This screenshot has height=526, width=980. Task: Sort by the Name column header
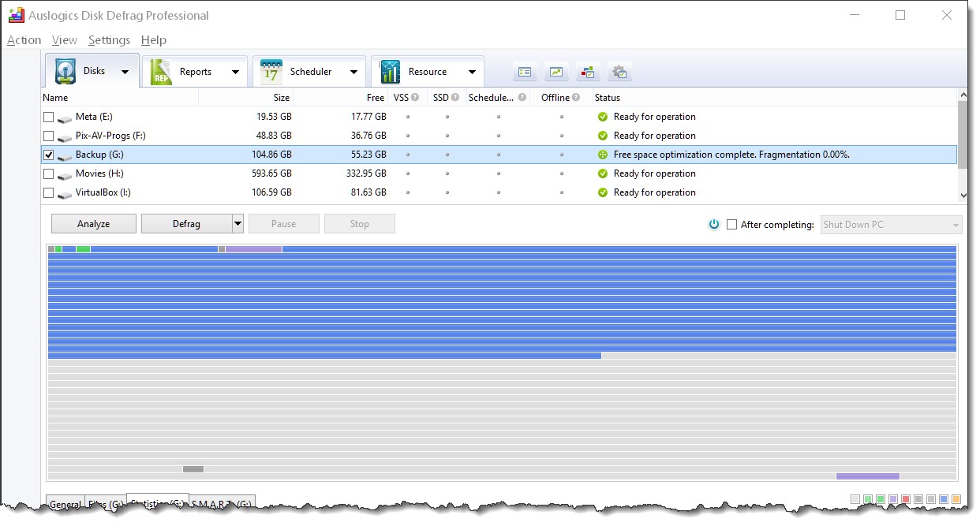coord(119,98)
